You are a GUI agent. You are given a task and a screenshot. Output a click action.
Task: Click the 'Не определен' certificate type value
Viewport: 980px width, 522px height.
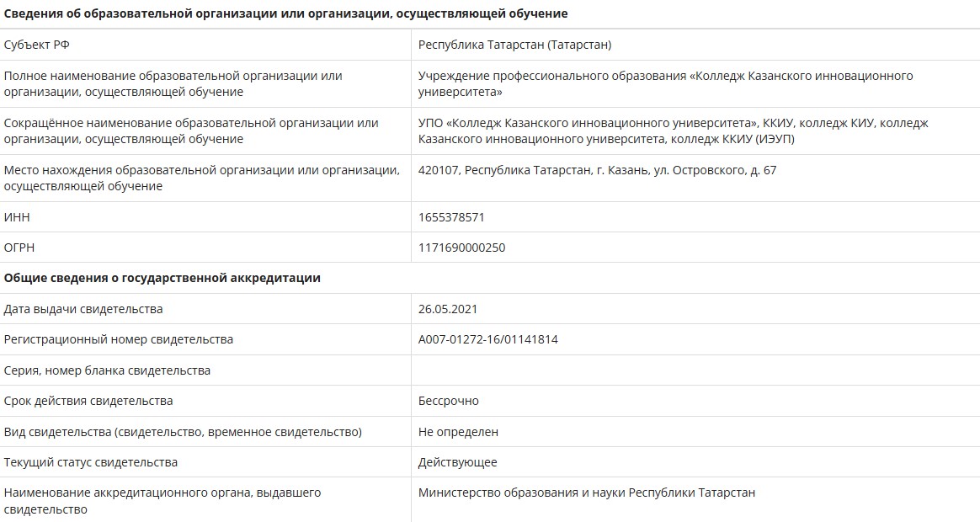(458, 432)
